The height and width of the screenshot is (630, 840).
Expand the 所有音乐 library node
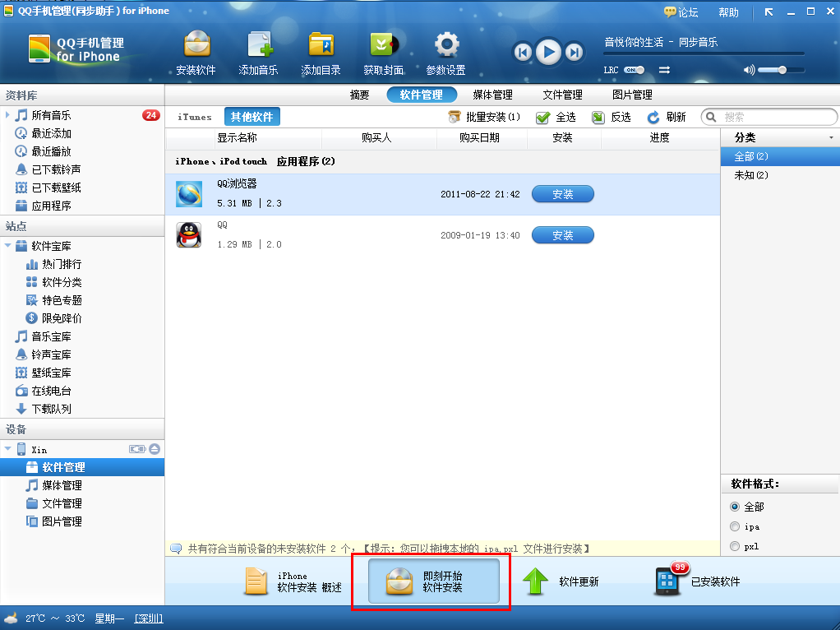click(x=7, y=115)
